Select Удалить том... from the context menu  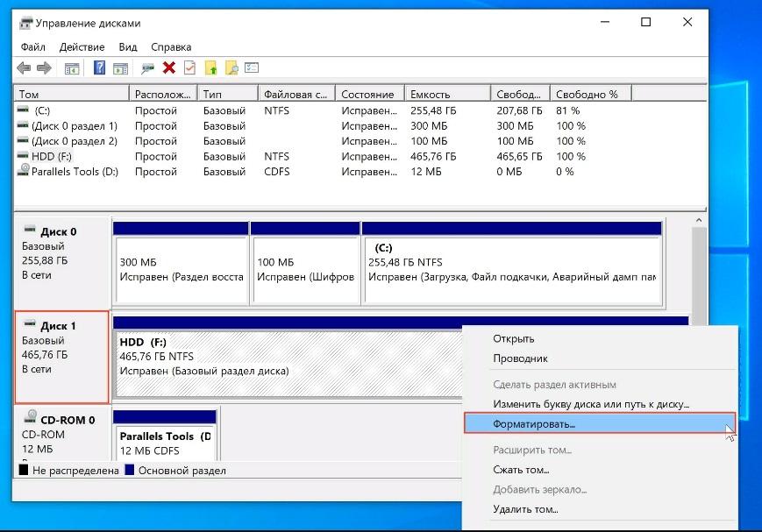[x=525, y=508]
